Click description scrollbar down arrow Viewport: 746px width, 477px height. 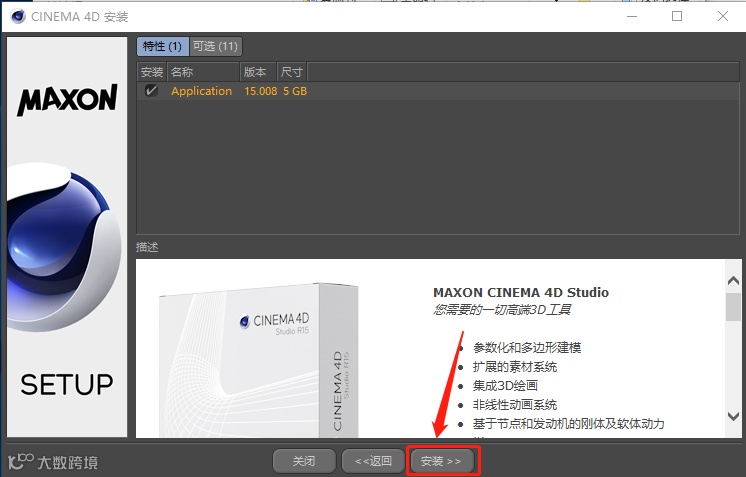coord(733,416)
